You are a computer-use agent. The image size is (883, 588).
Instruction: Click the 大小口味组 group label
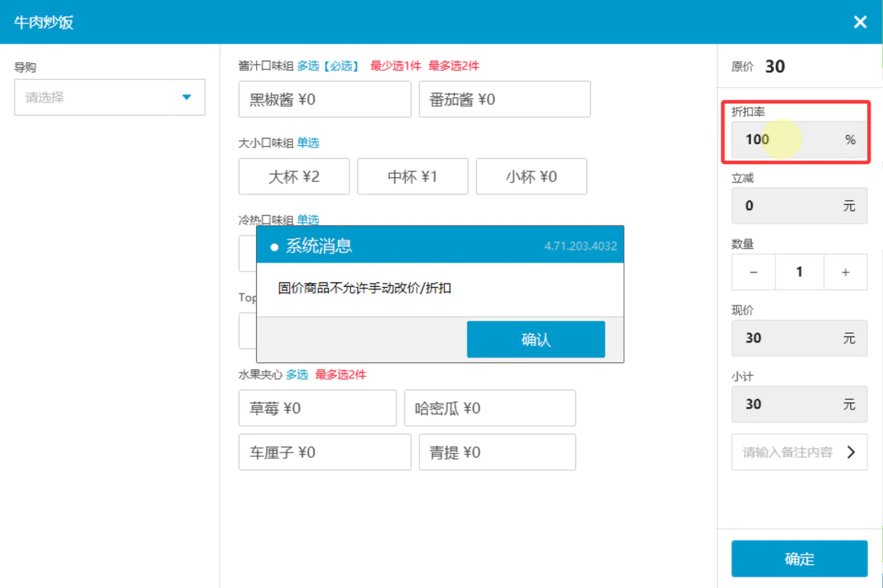[x=266, y=143]
